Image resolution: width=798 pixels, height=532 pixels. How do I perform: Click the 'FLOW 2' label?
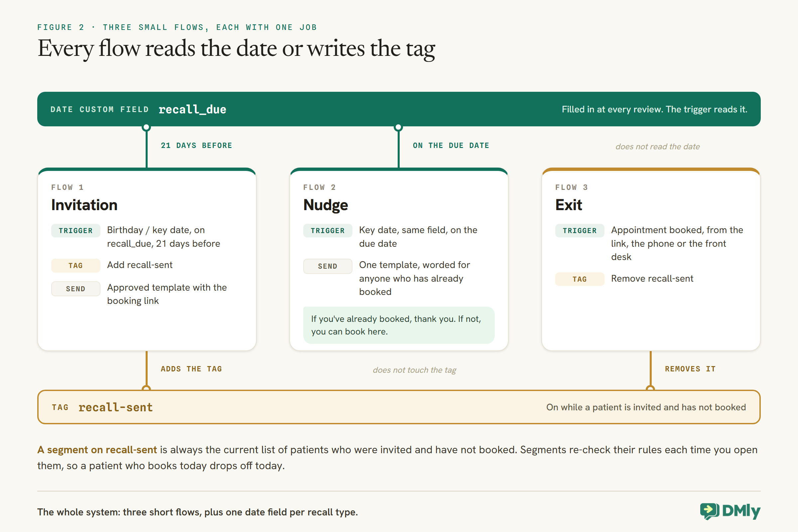[x=320, y=188]
